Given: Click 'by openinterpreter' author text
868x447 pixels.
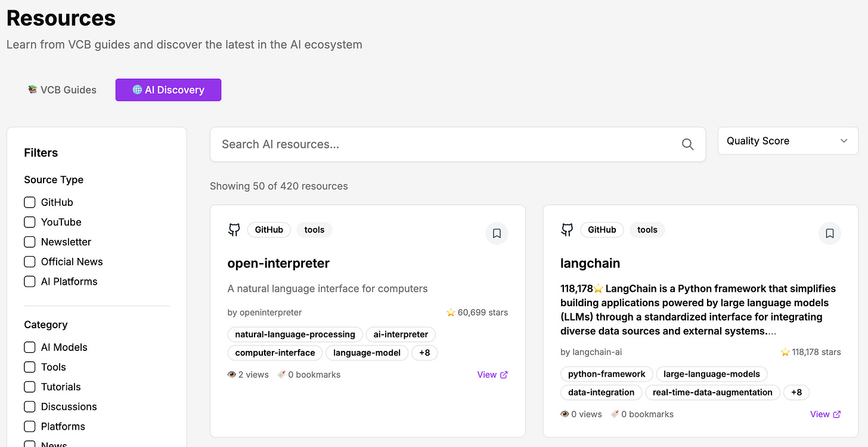Looking at the screenshot, I should click(265, 313).
